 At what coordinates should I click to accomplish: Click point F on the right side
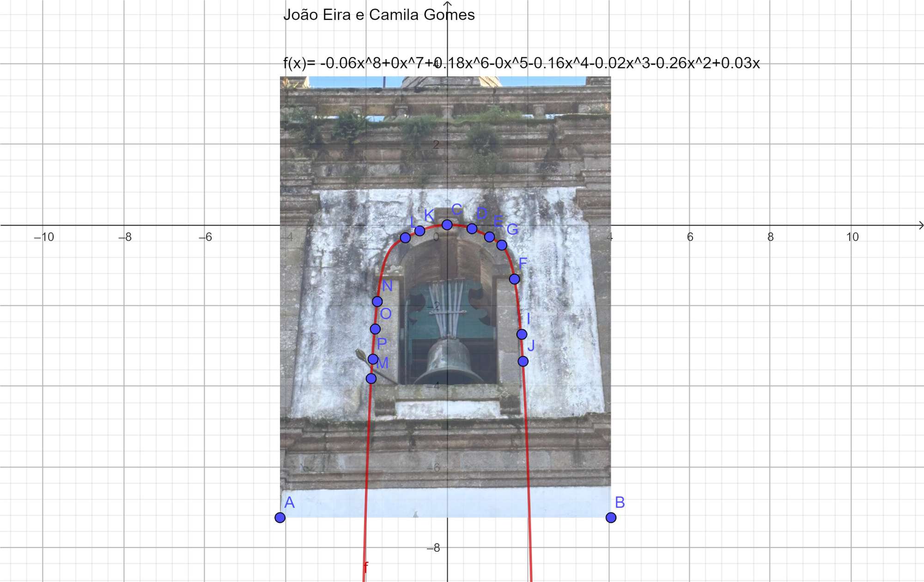point(514,279)
